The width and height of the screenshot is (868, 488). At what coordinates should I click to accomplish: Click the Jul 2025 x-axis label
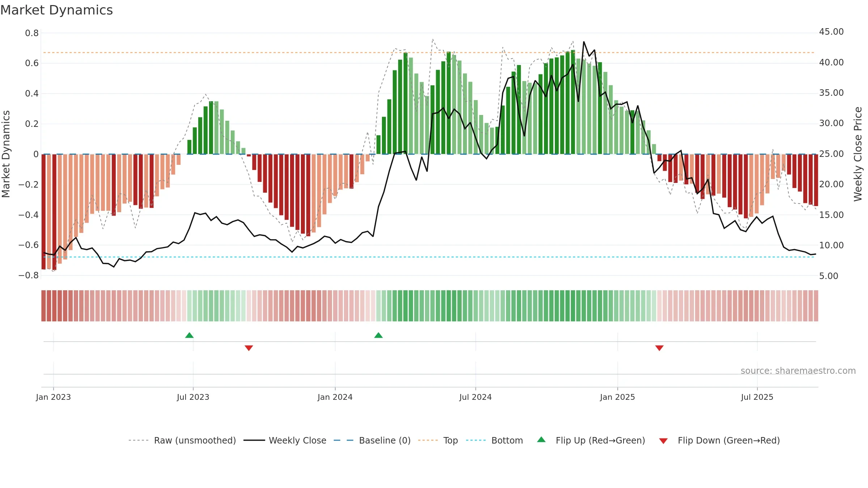(757, 397)
